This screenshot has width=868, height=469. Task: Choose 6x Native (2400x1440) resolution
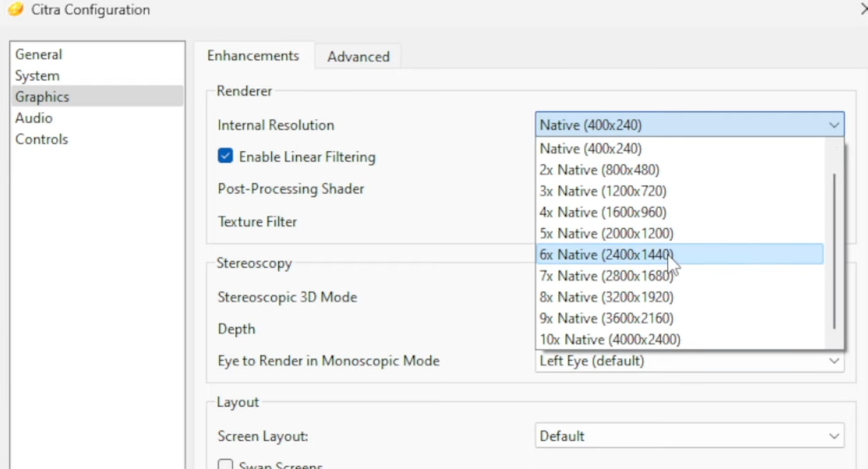(x=680, y=254)
